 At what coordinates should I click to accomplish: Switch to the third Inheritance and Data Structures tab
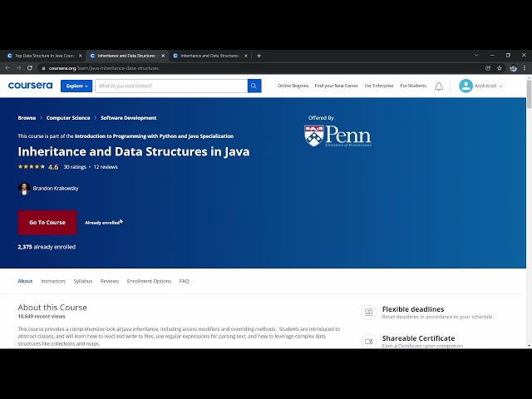[x=209, y=56]
